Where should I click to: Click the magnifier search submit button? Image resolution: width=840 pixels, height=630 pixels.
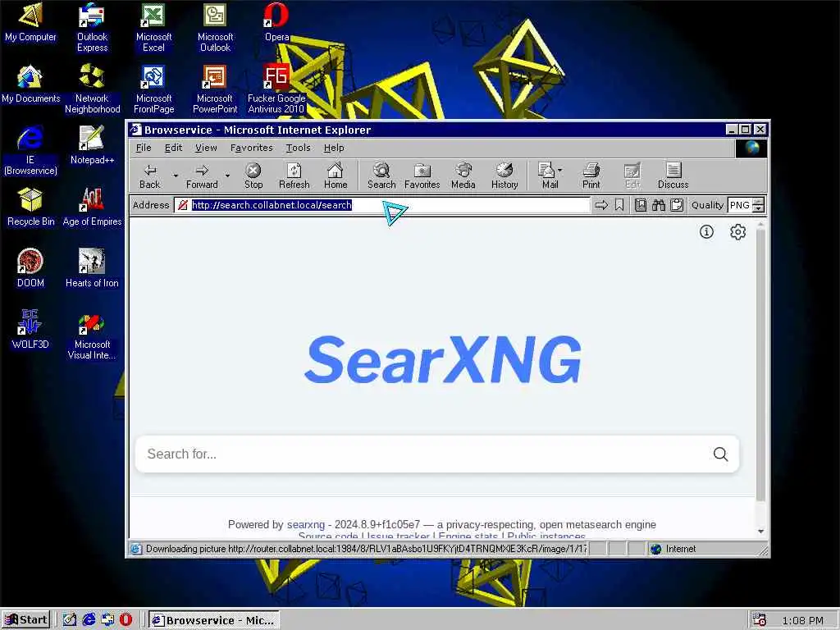tap(720, 454)
